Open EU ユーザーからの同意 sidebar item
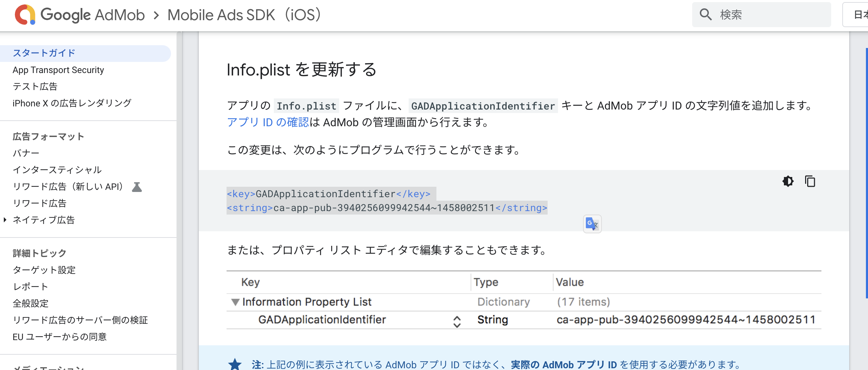868x370 pixels. [60, 337]
